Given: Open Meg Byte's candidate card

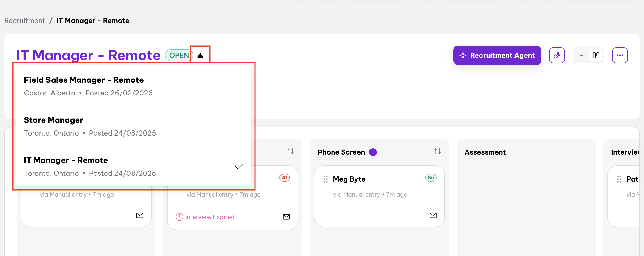Looking at the screenshot, I should pyautogui.click(x=349, y=179).
